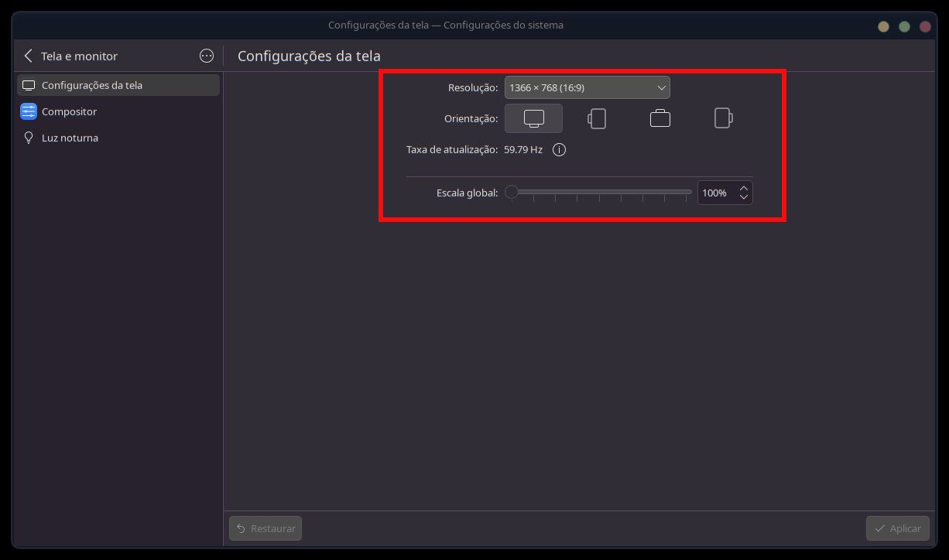Open the Compositor section
Viewport: 949px width, 560px height.
69,111
